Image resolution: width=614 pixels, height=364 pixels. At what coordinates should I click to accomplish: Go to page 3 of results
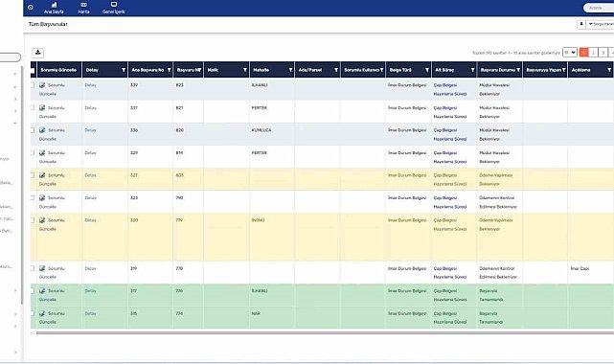click(x=603, y=53)
